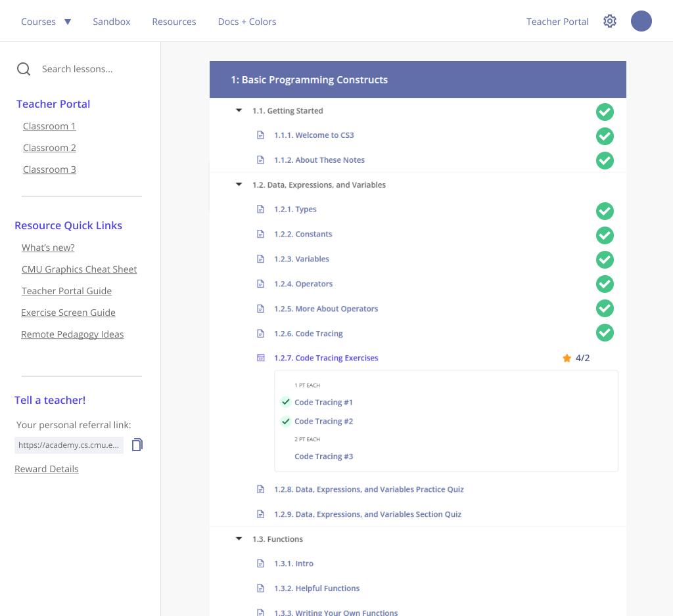Click the document icon beside 1.2.6 Code Tracing

(260, 334)
